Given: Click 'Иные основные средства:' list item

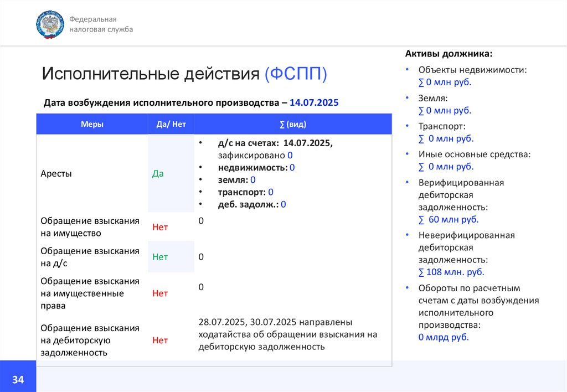Looking at the screenshot, I should click(x=475, y=154).
